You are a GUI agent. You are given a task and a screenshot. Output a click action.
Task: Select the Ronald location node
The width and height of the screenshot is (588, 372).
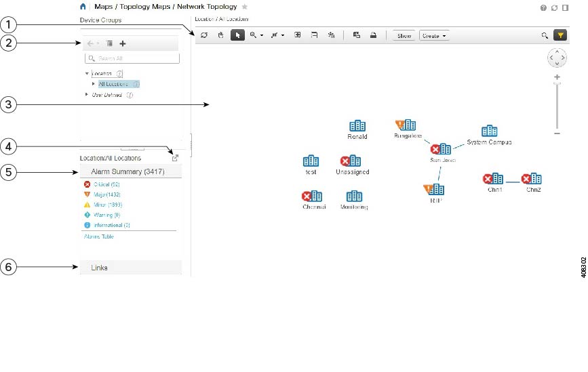click(x=357, y=129)
